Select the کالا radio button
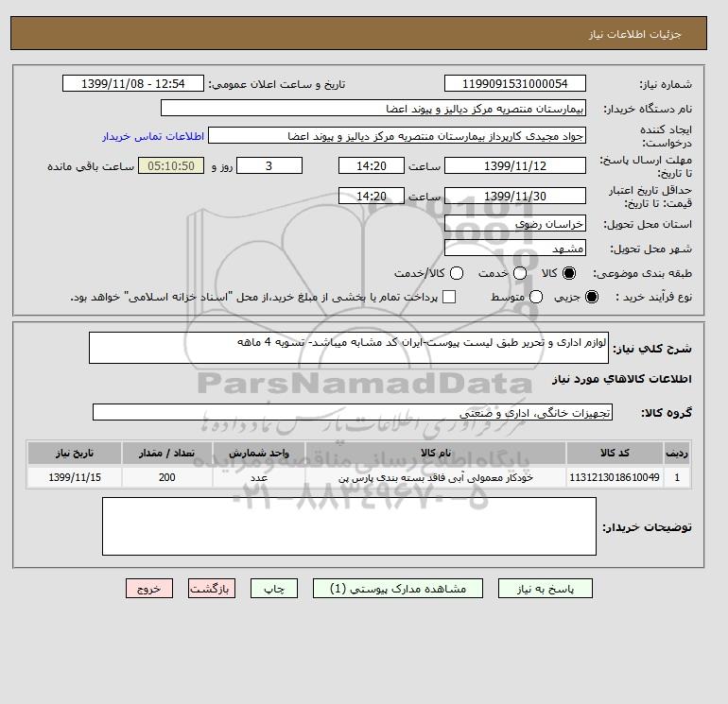Viewport: 728px width, 704px height. pos(569,273)
